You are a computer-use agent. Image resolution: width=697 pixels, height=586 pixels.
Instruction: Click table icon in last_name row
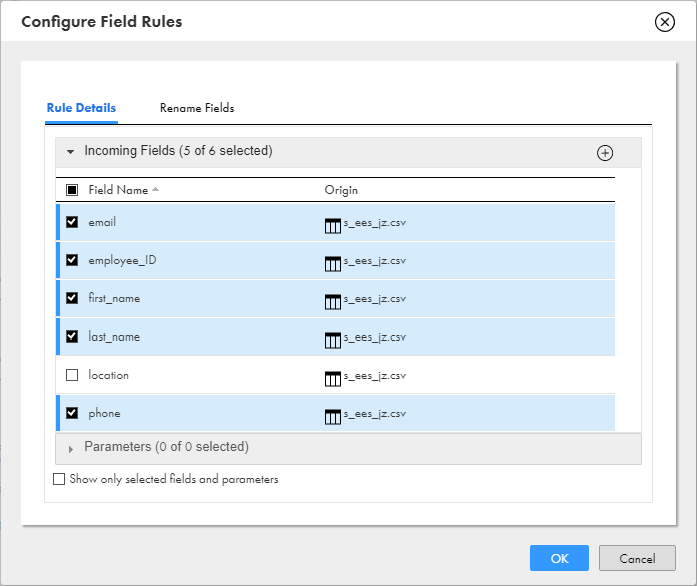tap(332, 341)
